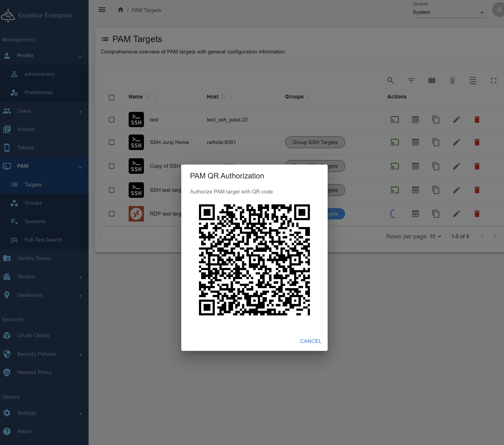Image resolution: width=504 pixels, height=445 pixels.
Task: Duplicate the 'test' target copy icon
Action: (x=436, y=120)
